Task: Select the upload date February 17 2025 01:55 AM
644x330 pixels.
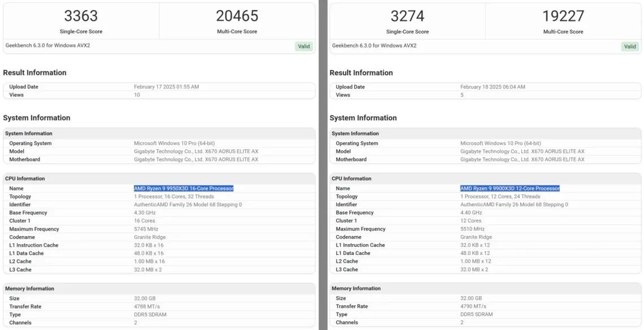Action: tap(166, 86)
